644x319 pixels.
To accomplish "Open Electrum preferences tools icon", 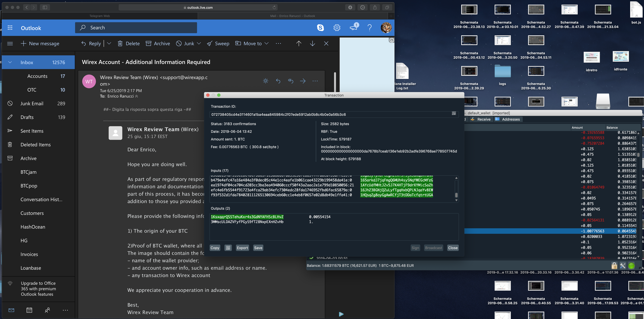I will point(623,266).
